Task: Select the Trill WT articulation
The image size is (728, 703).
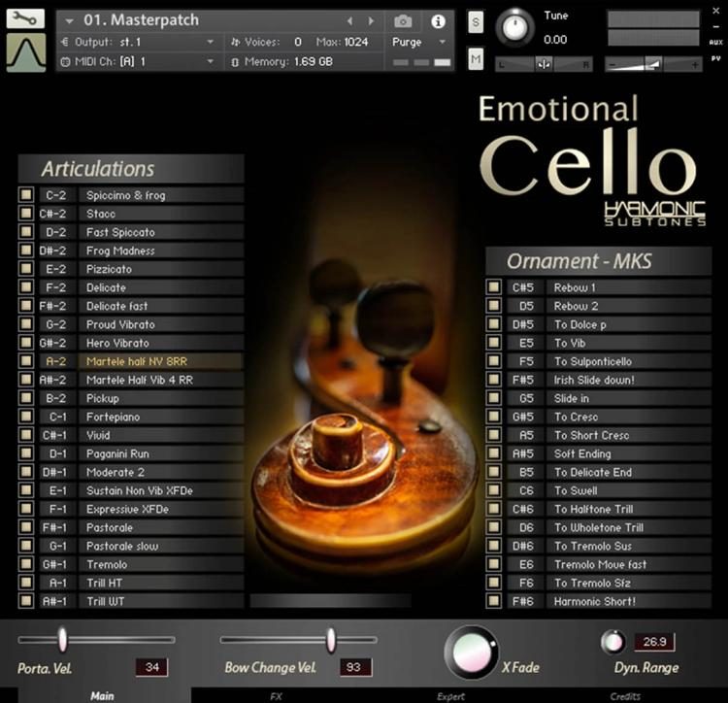Action: tap(160, 601)
